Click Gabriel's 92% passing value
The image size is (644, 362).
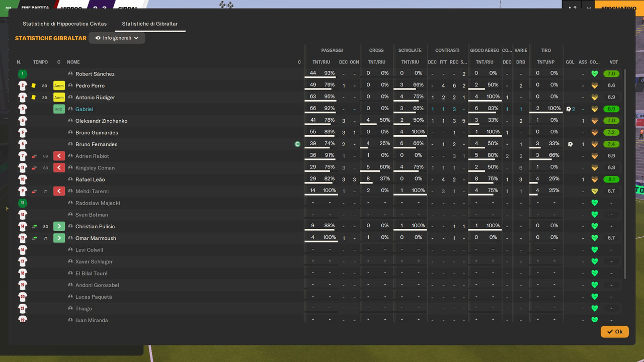pyautogui.click(x=330, y=108)
